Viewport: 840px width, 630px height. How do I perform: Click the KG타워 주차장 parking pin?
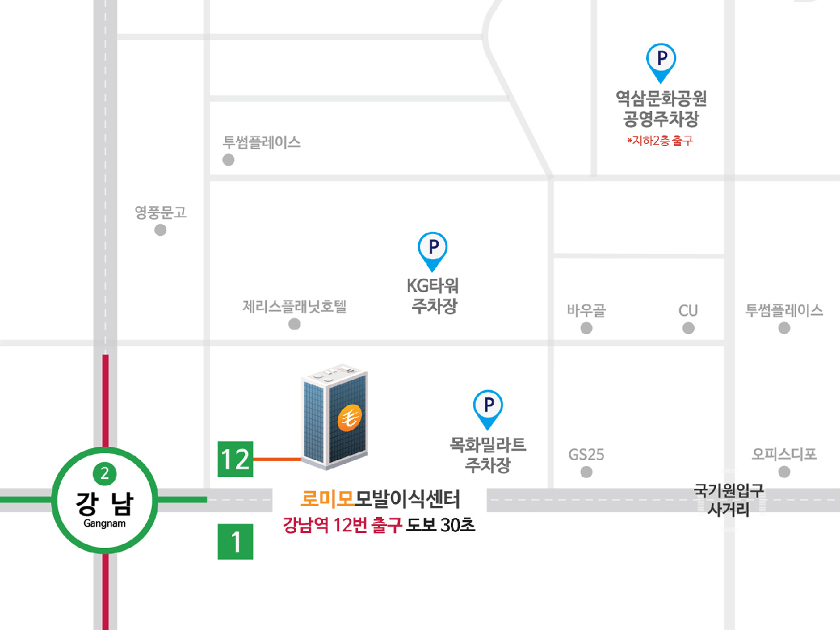pyautogui.click(x=432, y=251)
